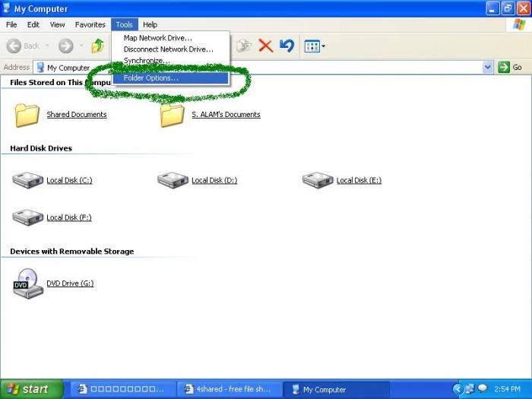Viewport: 532px width, 399px height.
Task: Expand hidden system tray icons
Action: pos(458,389)
